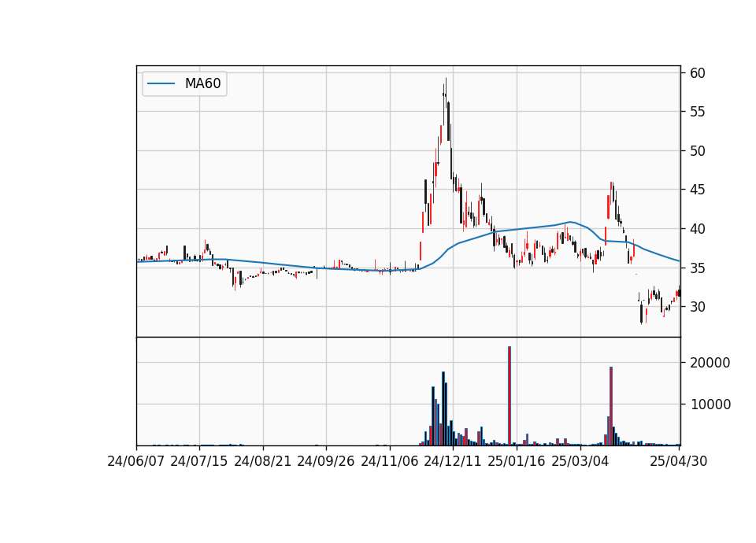Click the 24/12/11 date label
Viewport: 756px width, 543px height.
[453, 461]
